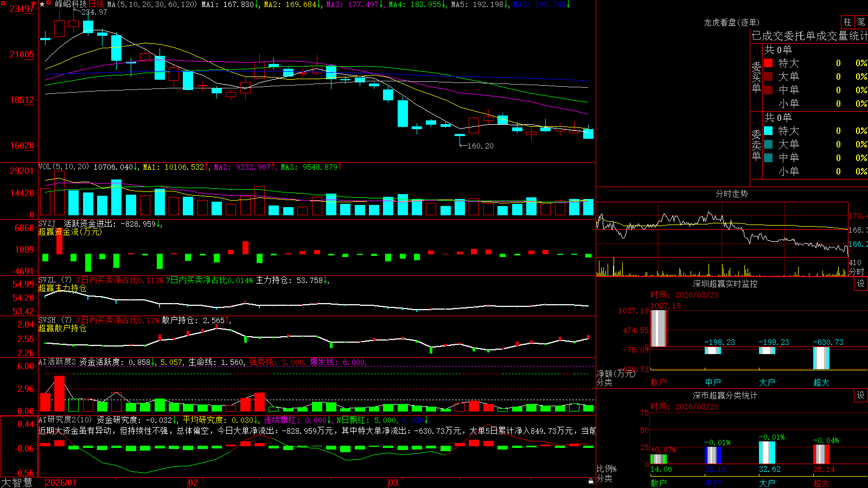Click the AI研究度2(10) indicator label
Image resolution: width=868 pixels, height=488 pixels.
click(x=65, y=420)
